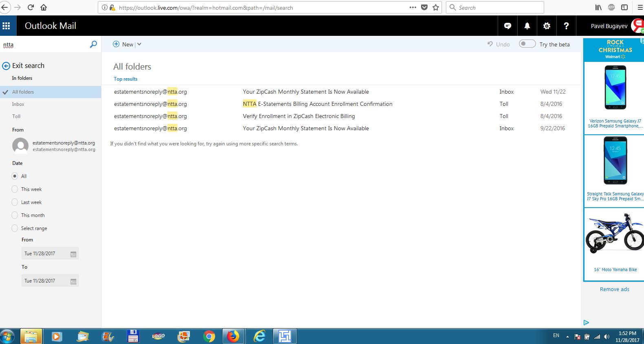Viewport: 644px width, 344px height.
Task: Toggle the Try the beta switch
Action: [x=527, y=44]
